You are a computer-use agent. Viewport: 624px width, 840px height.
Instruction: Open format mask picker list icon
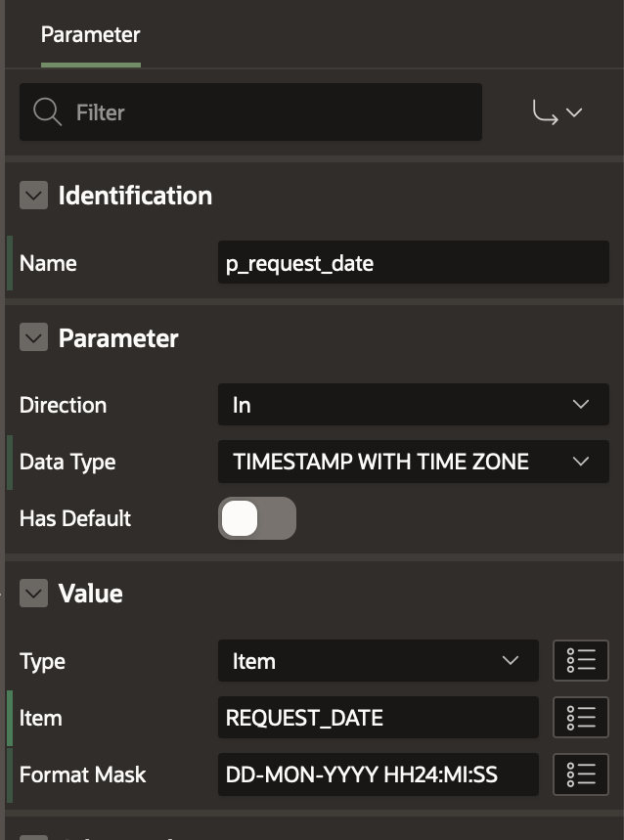coord(580,774)
